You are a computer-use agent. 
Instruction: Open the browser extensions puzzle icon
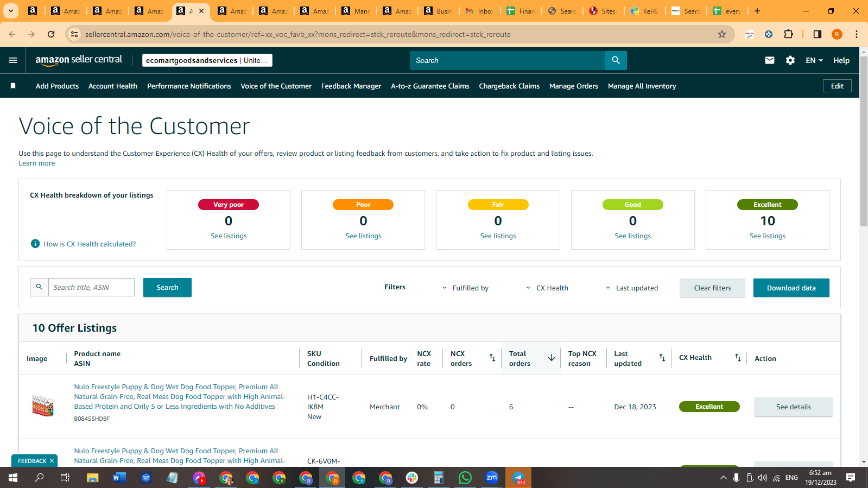[x=788, y=34]
